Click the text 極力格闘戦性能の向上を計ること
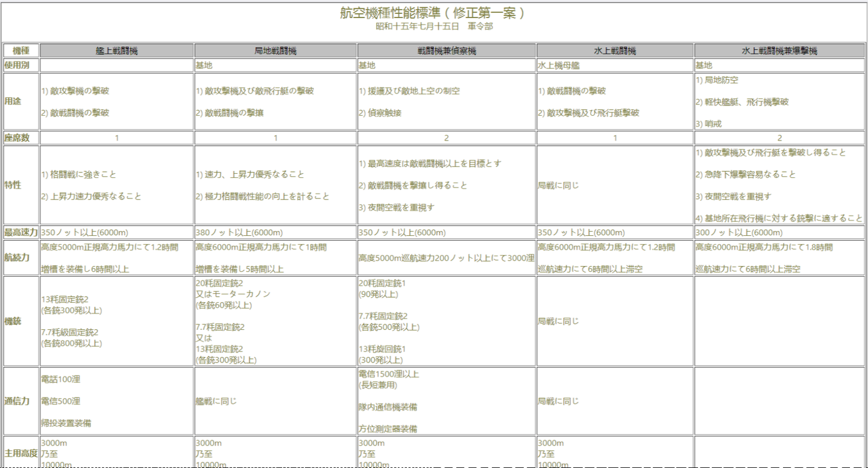This screenshot has height=468, width=868. pos(267,196)
